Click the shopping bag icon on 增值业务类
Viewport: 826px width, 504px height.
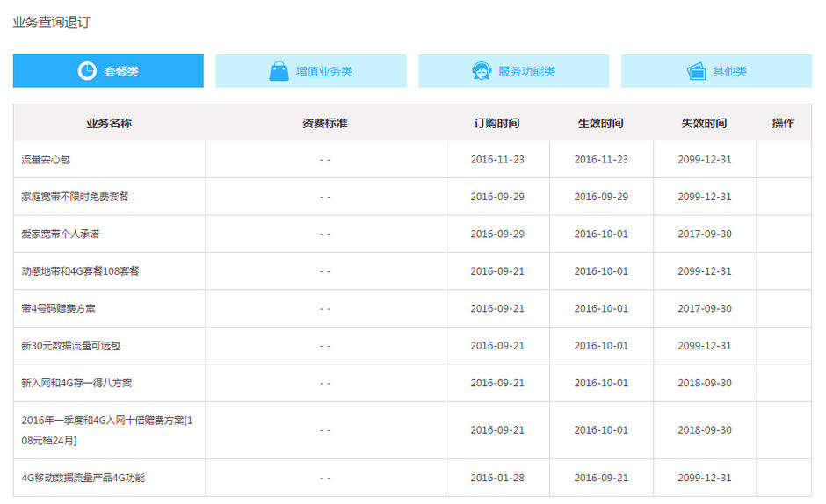(279, 70)
